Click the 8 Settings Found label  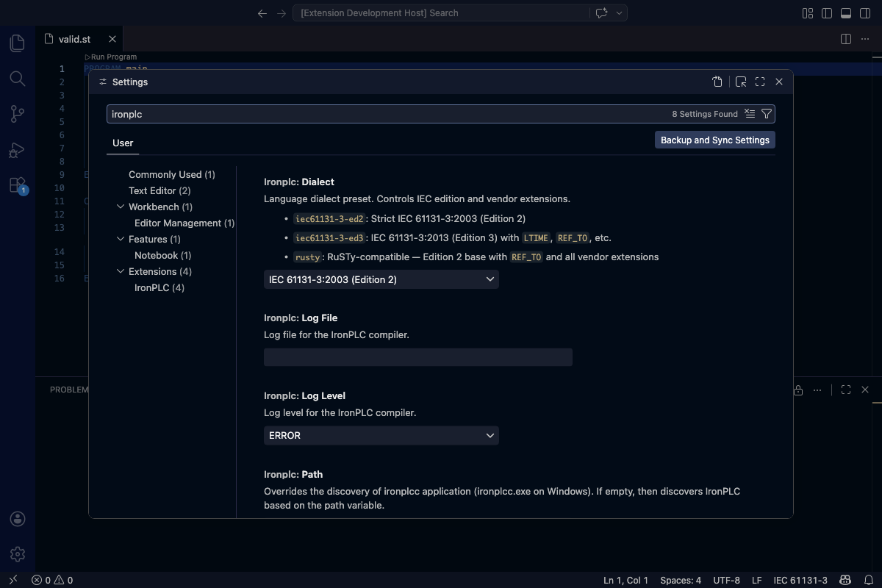pos(705,114)
